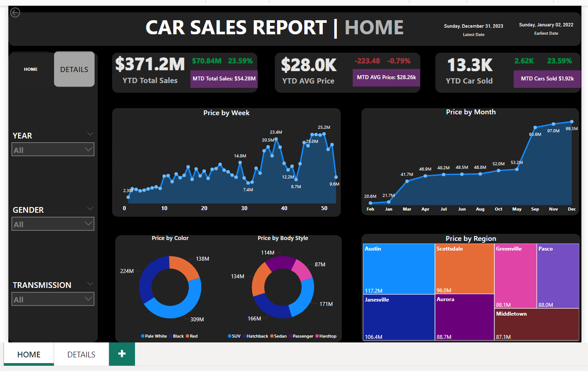Click the green plus icon to add a new page

pyautogui.click(x=122, y=354)
